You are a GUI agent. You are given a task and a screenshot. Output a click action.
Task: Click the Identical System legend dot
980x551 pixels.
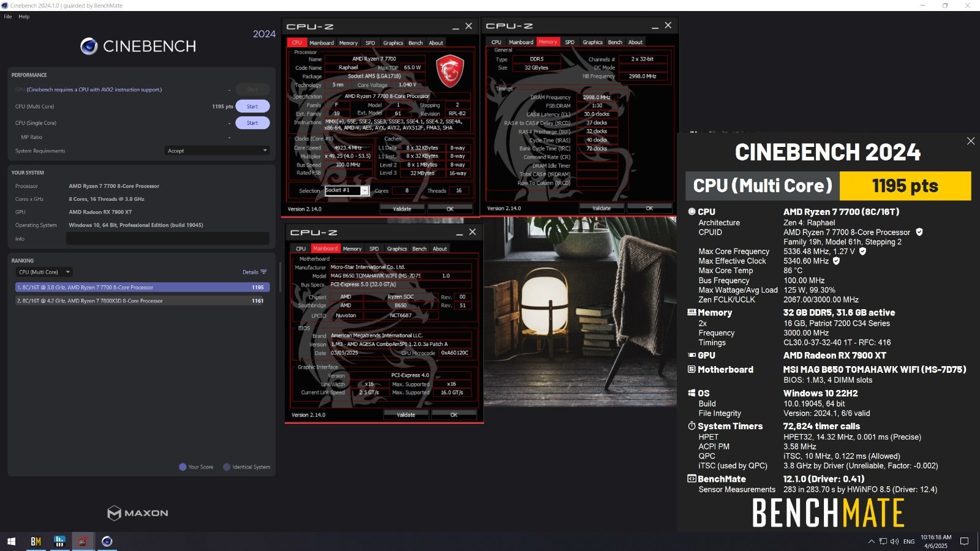tap(227, 467)
